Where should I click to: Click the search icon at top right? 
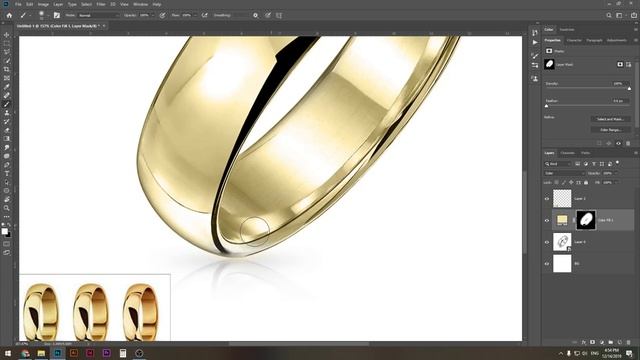(x=609, y=16)
